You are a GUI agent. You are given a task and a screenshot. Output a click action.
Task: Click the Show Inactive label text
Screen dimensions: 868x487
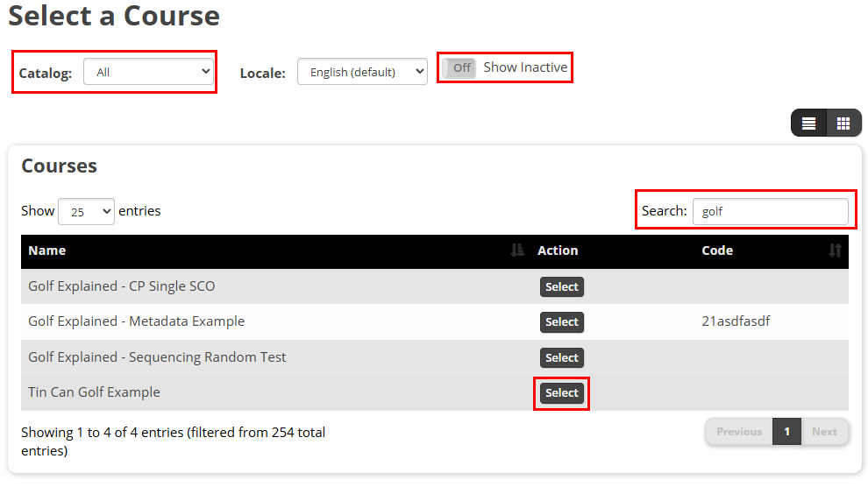point(525,67)
